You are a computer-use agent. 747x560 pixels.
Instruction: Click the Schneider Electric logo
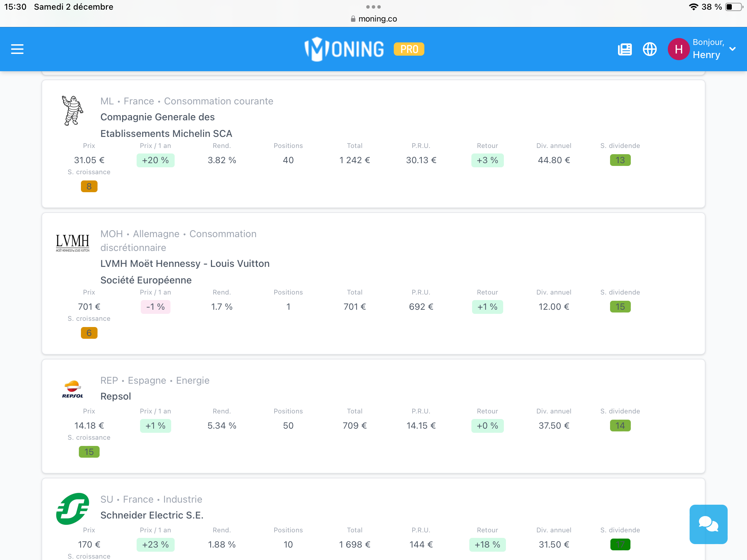click(x=73, y=509)
